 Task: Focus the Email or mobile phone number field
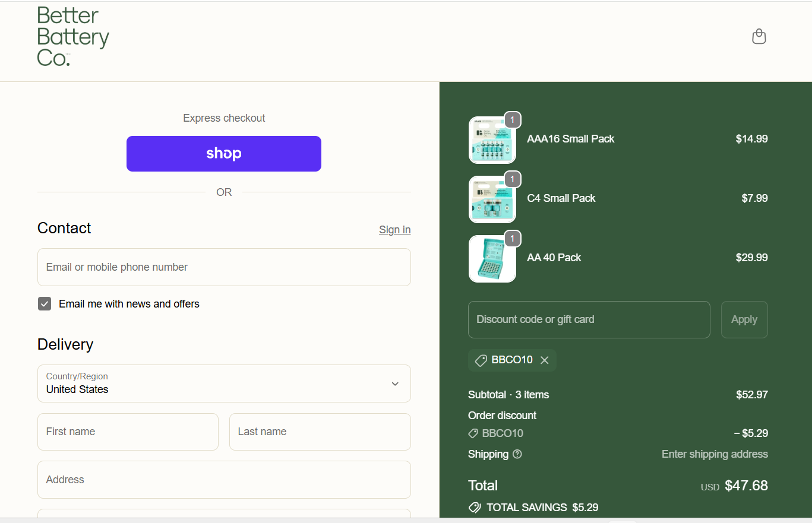coord(224,267)
